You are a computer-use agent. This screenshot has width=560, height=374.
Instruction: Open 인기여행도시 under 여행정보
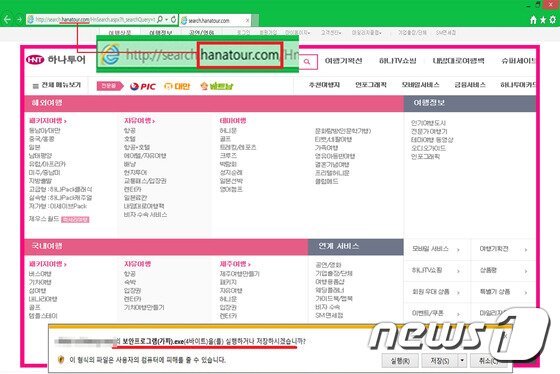point(428,123)
